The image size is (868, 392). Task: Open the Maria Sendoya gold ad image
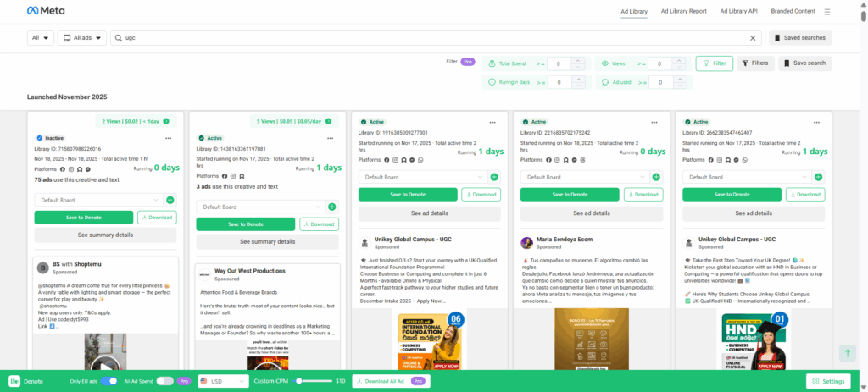tap(591, 339)
